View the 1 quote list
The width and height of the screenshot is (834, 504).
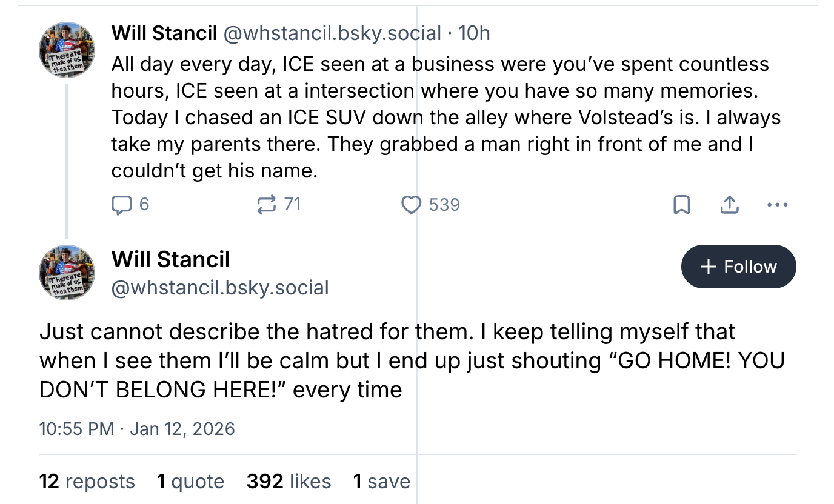(x=190, y=482)
